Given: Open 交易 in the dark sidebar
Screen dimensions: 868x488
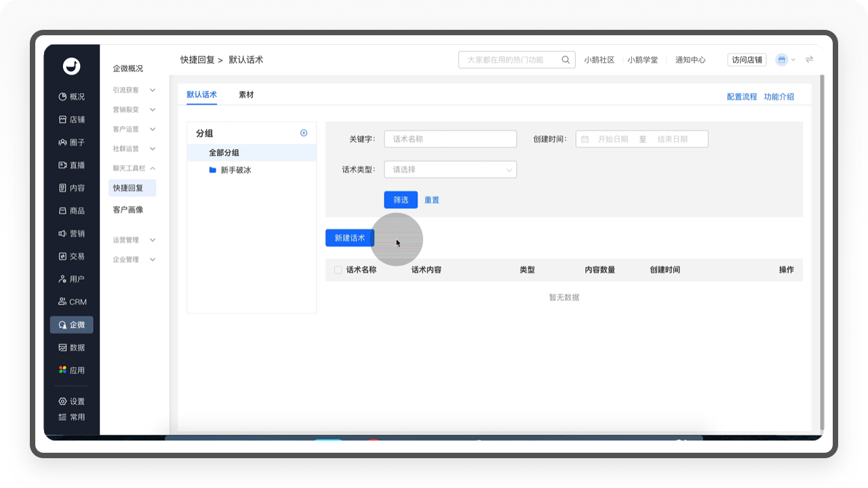Looking at the screenshot, I should [x=72, y=256].
